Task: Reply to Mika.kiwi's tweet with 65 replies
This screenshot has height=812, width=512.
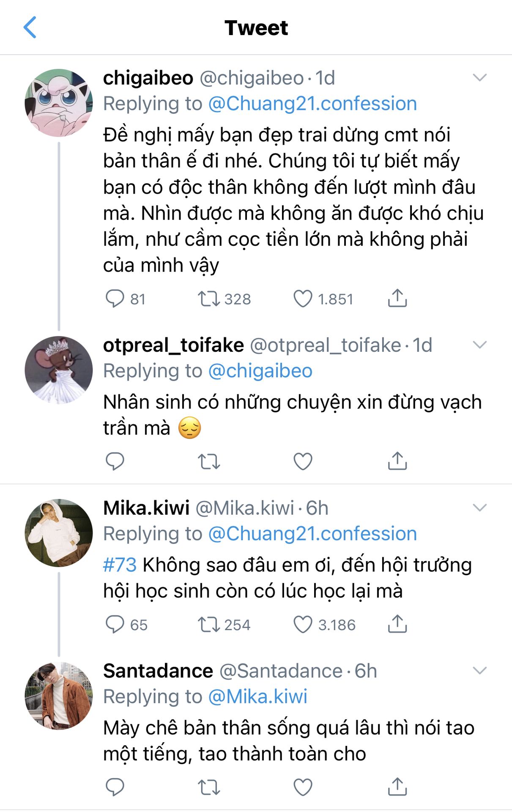Action: click(x=115, y=624)
